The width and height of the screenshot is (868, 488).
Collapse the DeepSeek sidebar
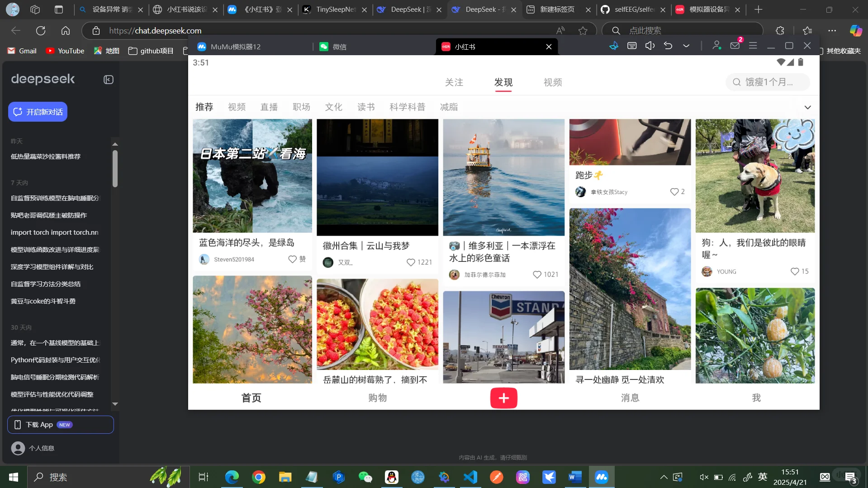tap(109, 80)
